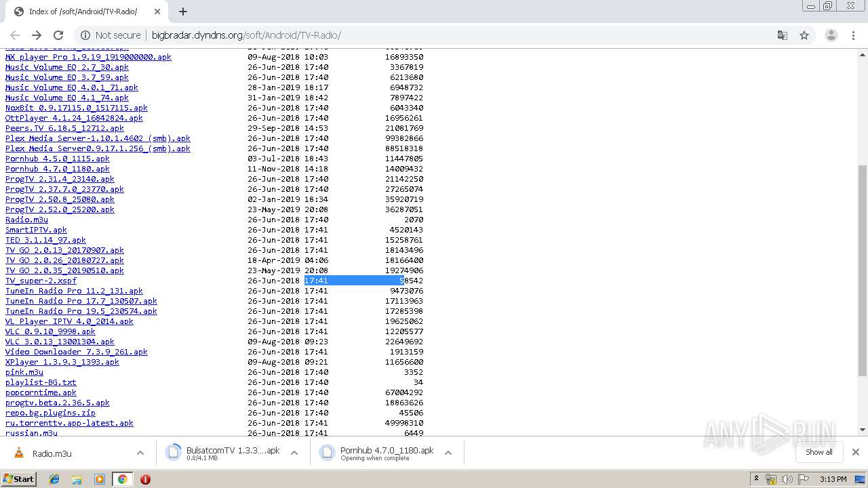Open NoxBit 0.9.17115.0 apk link
The image size is (868, 488).
(77, 108)
